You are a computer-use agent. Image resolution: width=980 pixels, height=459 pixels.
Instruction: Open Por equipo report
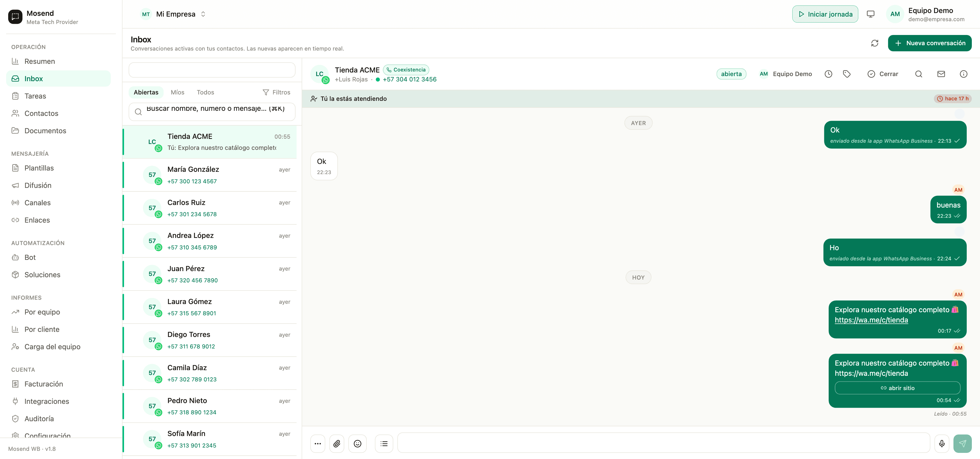coord(58,312)
